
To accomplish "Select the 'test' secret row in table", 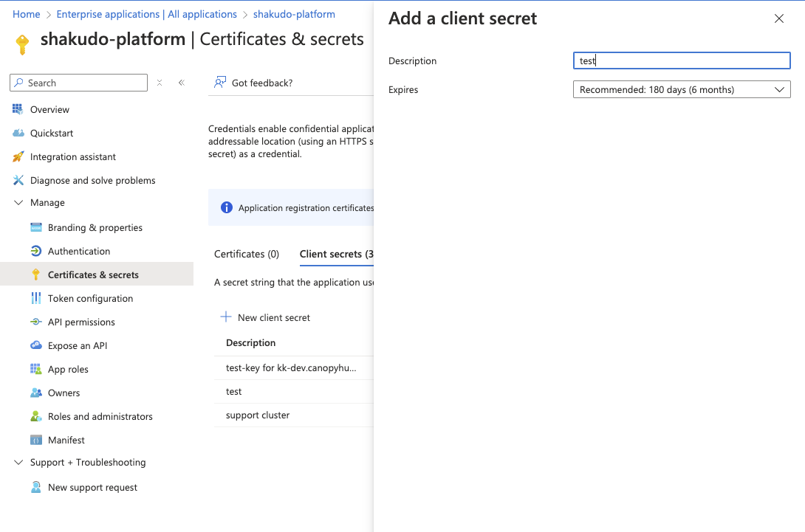I will point(294,391).
